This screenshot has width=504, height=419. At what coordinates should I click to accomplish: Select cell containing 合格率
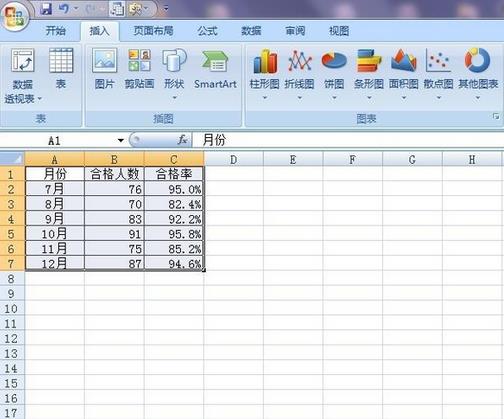point(174,174)
